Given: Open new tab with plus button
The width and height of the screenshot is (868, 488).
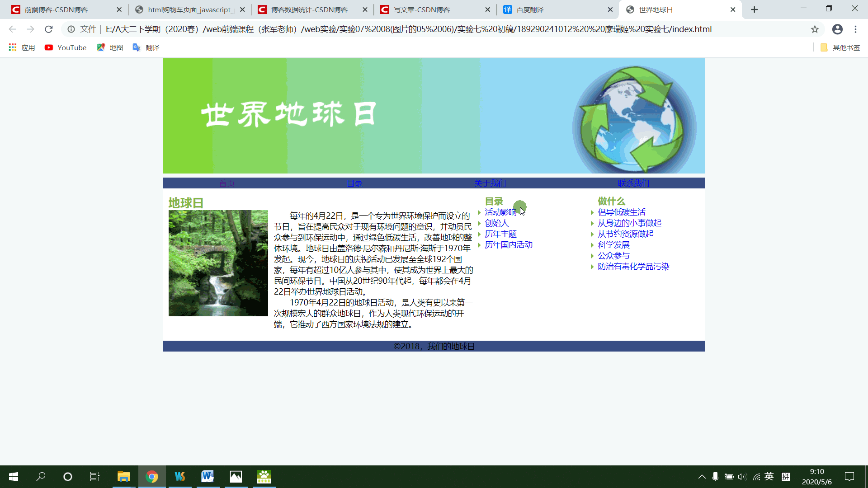Looking at the screenshot, I should (754, 9).
